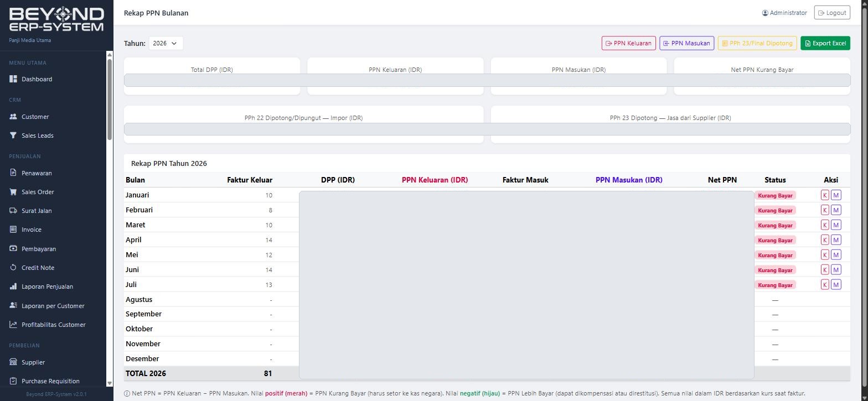The height and width of the screenshot is (401, 868).
Task: Open K action for April row
Action: click(825, 240)
